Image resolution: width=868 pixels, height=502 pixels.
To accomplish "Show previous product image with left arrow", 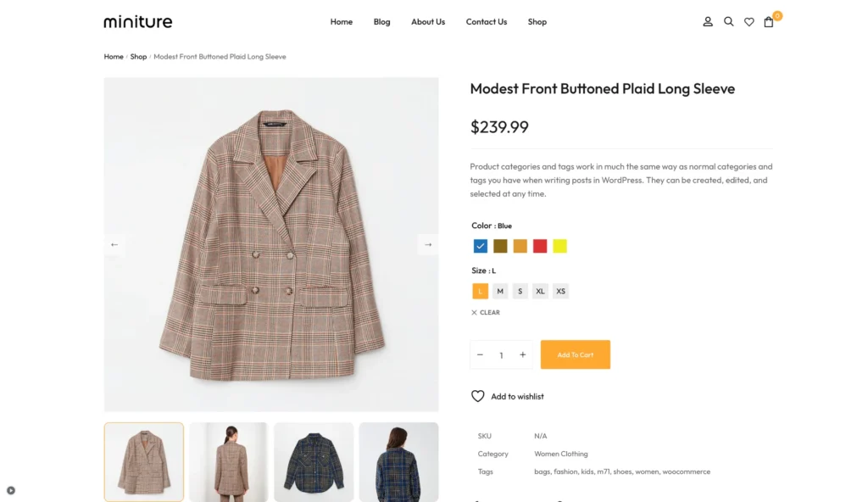I will [114, 244].
